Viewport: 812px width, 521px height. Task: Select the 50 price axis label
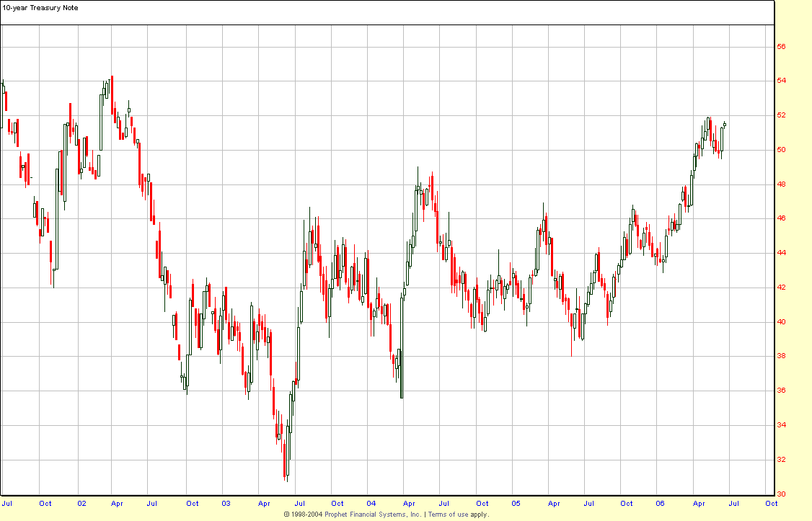point(781,150)
